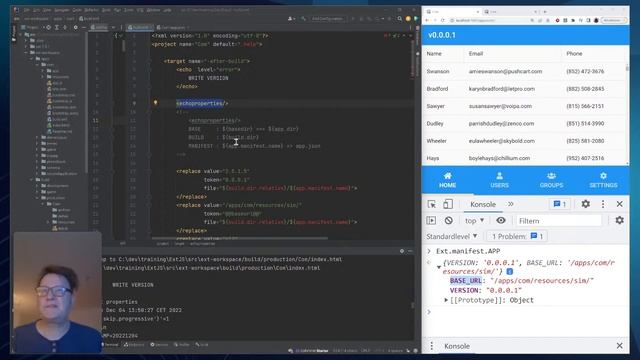Image resolution: width=640 pixels, height=360 pixels.
Task: Select the Swanson row in the grid
Action: tap(524, 71)
